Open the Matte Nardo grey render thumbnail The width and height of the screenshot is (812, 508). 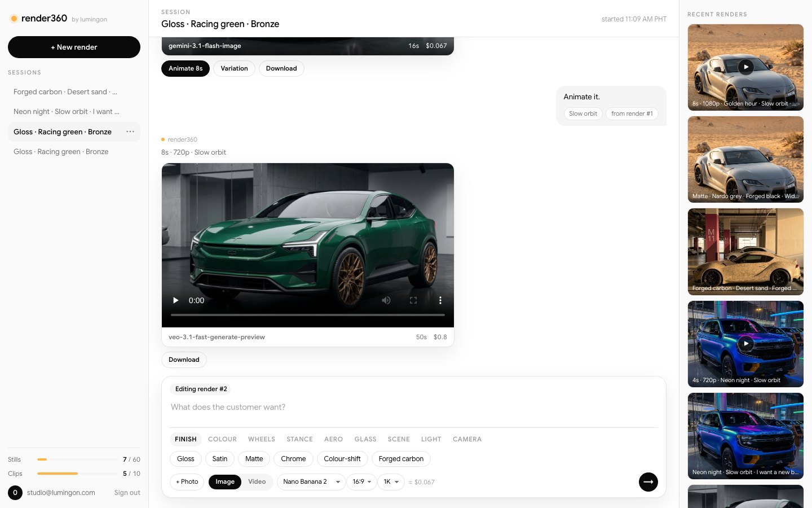click(746, 160)
